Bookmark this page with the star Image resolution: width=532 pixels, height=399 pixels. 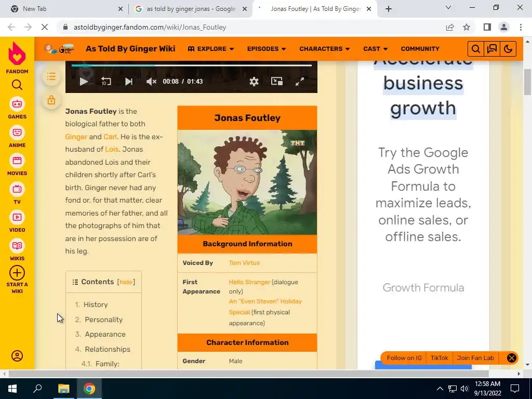(467, 27)
